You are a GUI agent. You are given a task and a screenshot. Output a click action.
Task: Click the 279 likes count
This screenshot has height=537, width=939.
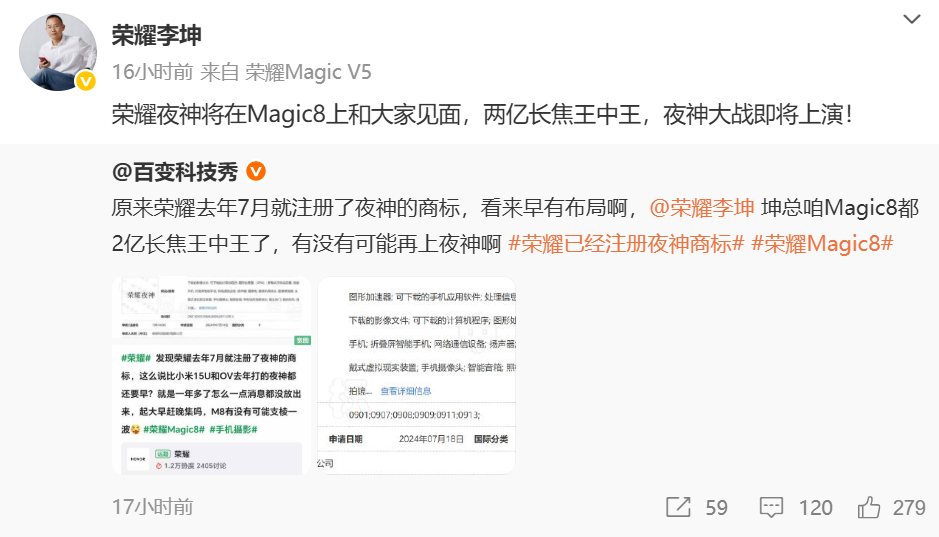point(909,508)
